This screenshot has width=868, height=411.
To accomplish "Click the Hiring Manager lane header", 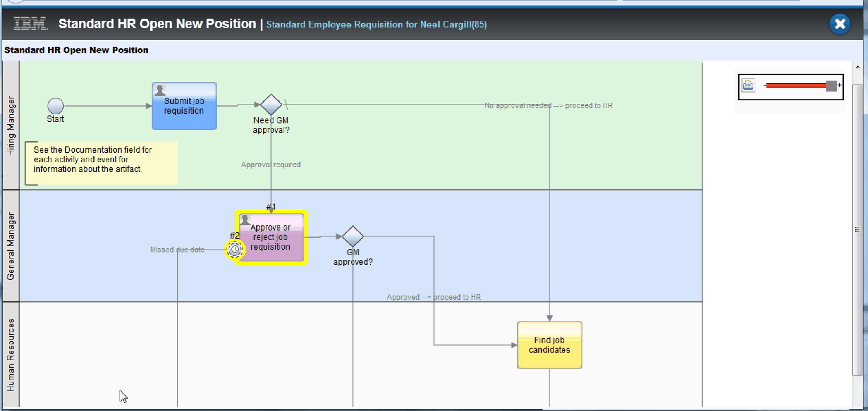I will point(11,126).
